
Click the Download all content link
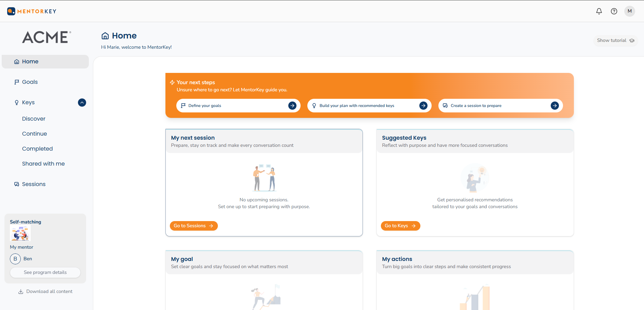[x=45, y=292]
